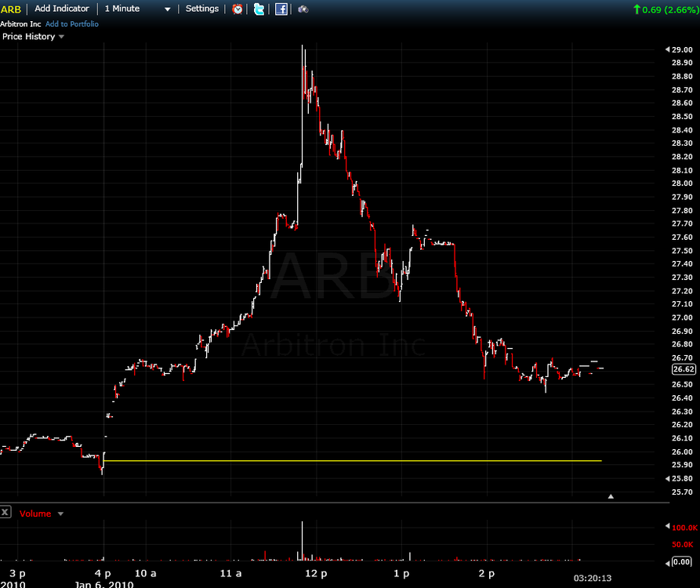Click the 4 p time axis label
The image size is (700, 588).
tap(103, 574)
